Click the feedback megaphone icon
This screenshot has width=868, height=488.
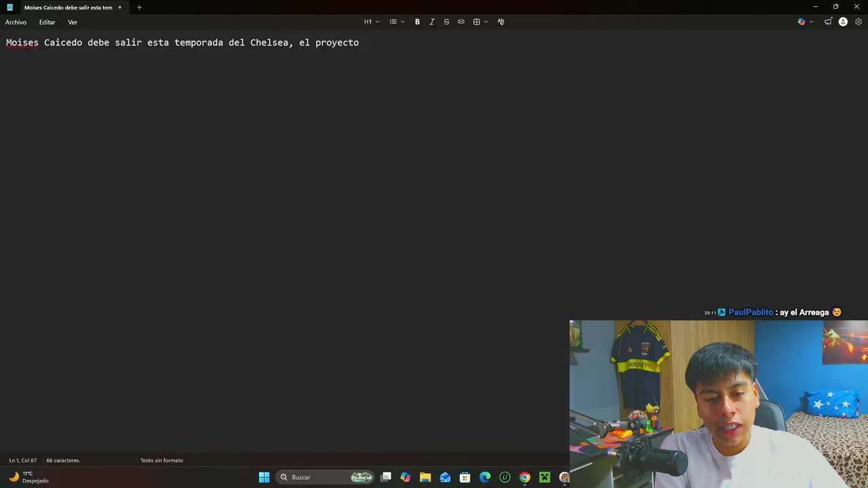click(828, 22)
